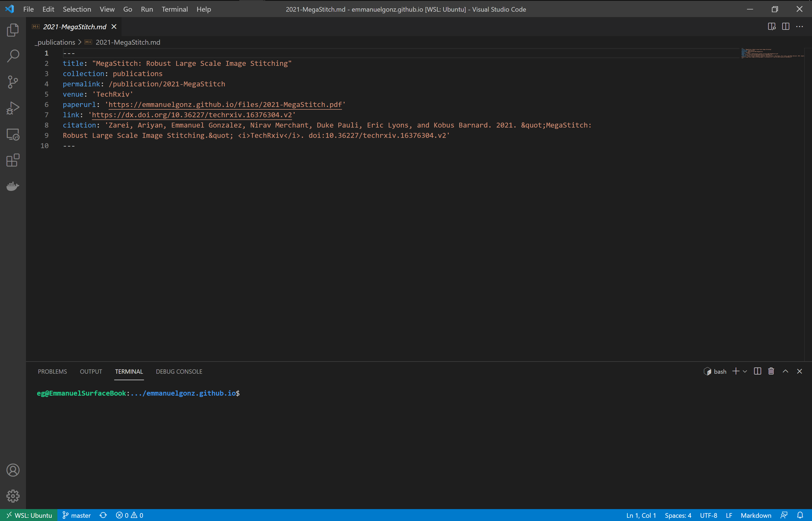Split the editor to the right
The image size is (812, 521).
click(x=786, y=27)
